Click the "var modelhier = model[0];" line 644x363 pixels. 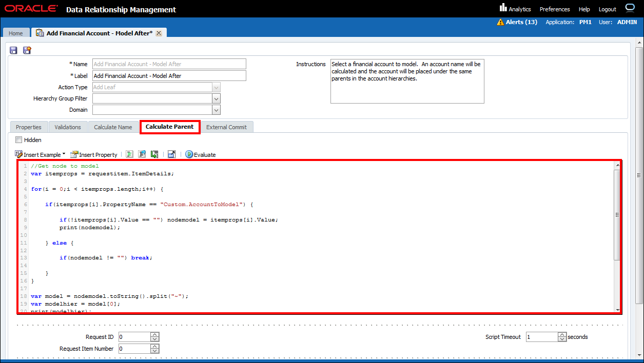(75, 304)
